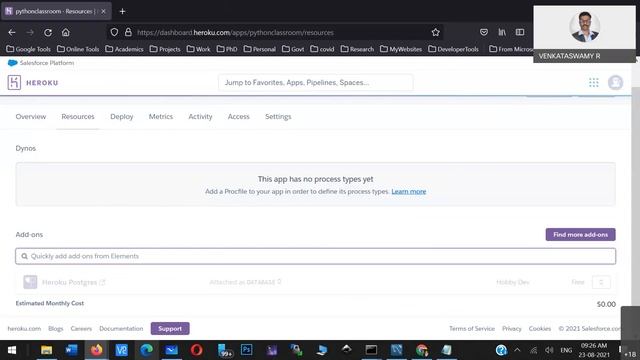The image size is (640, 360).
Task: Open Microsoft Word from taskbar
Action: coord(71,350)
